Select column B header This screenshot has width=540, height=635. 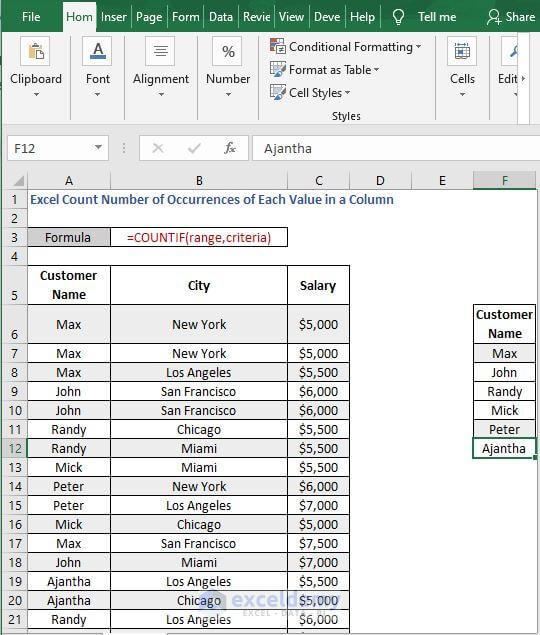(x=199, y=181)
